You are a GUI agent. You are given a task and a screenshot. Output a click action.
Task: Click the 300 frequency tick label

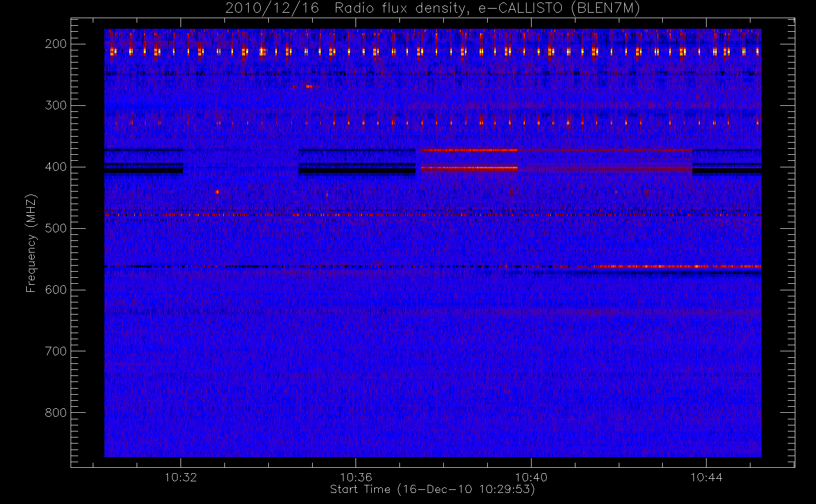pyautogui.click(x=55, y=105)
